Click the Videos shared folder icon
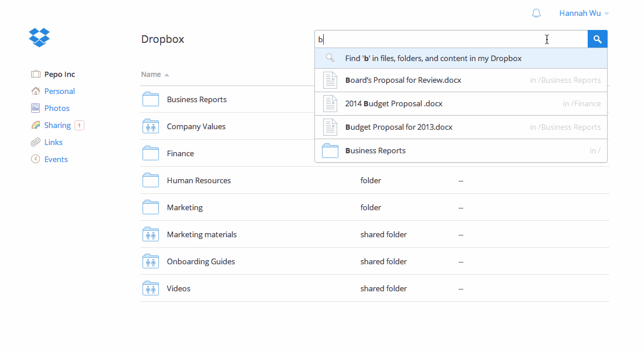Image resolution: width=644 pixels, height=350 pixels. (151, 288)
